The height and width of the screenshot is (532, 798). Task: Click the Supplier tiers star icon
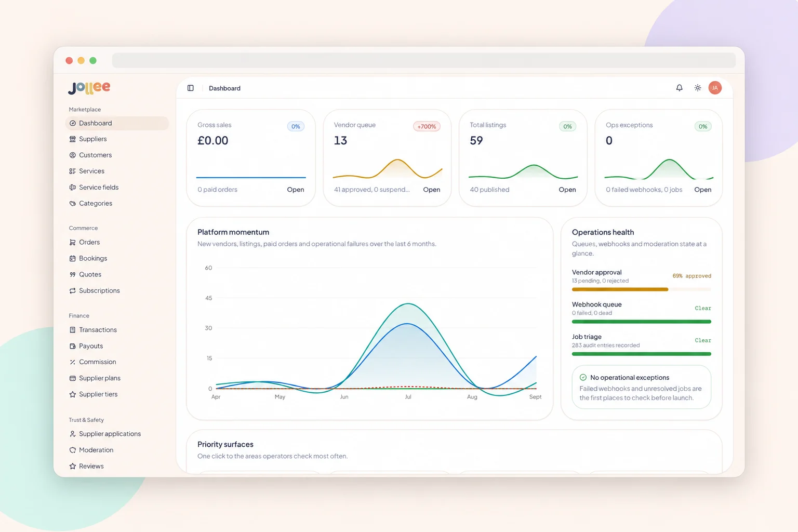73,394
